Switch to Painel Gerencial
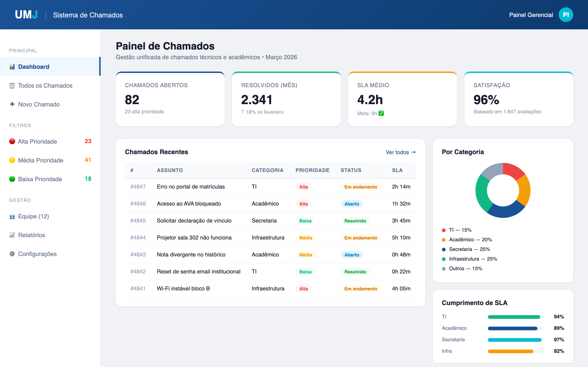The image size is (588, 367). click(531, 14)
